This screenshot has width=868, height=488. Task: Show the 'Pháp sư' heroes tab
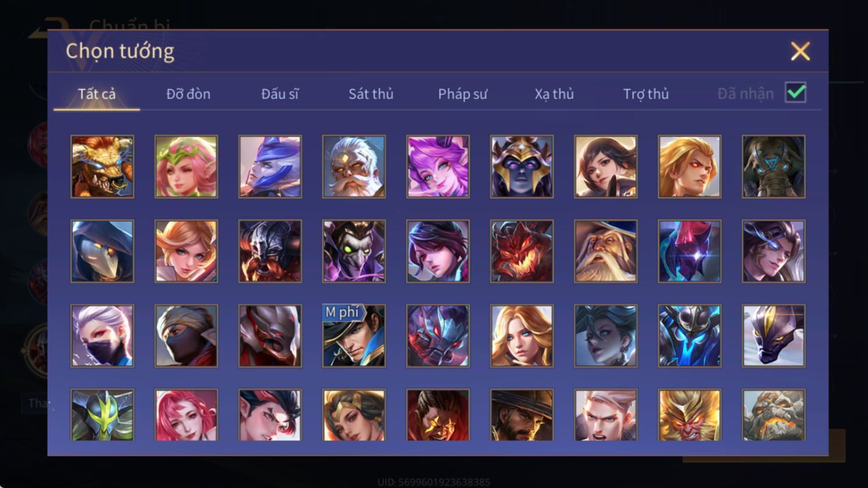(463, 94)
